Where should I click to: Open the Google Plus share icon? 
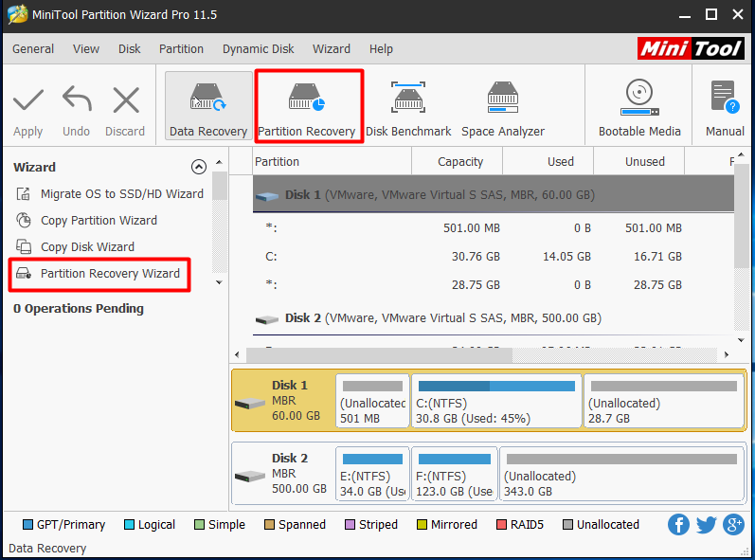coord(733,525)
